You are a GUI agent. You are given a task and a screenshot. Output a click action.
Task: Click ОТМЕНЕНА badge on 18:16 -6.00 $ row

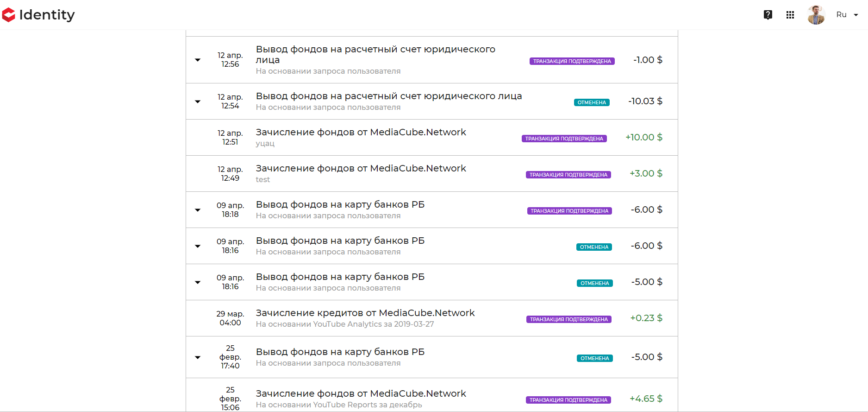coord(594,247)
